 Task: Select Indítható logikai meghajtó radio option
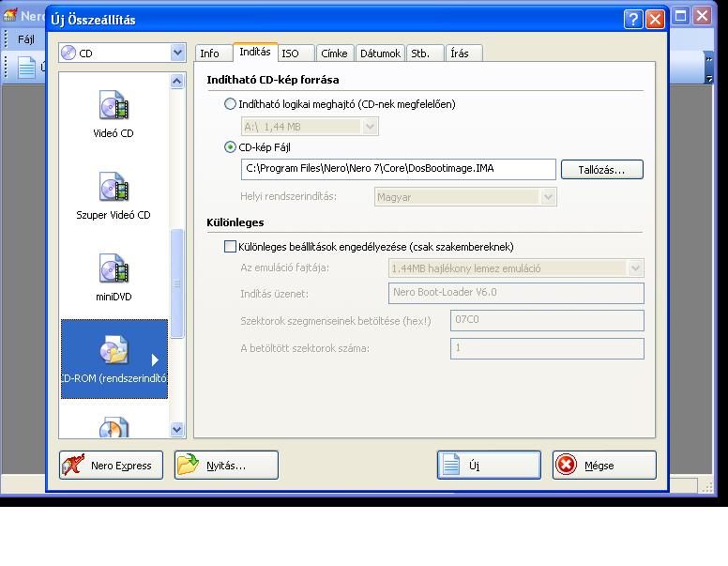click(230, 104)
